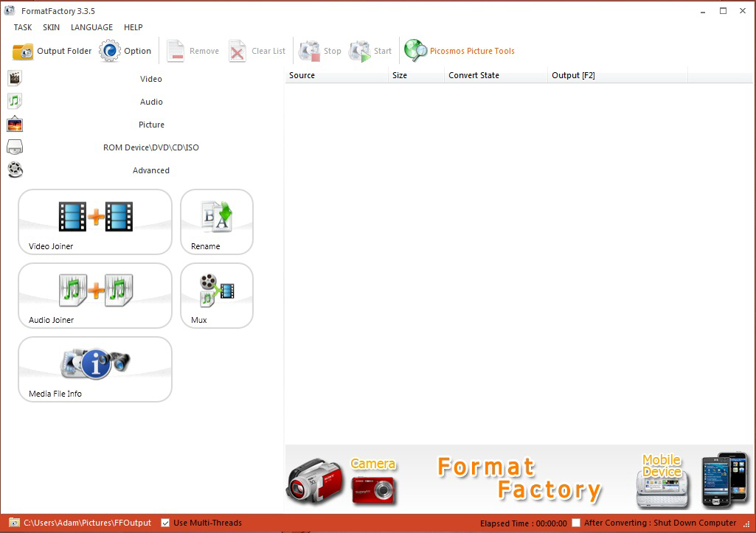Viewport: 756px width, 533px height.
Task: Click the Mobile Device banner image
Action: coord(691,480)
